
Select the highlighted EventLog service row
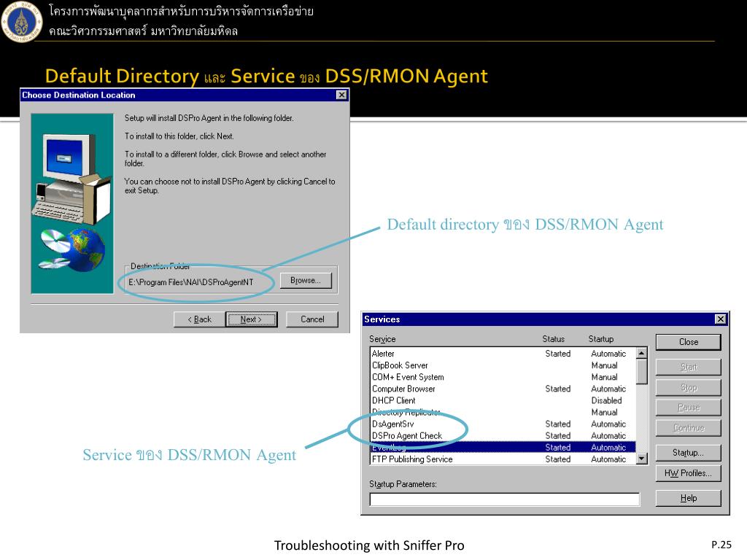pyautogui.click(x=503, y=447)
